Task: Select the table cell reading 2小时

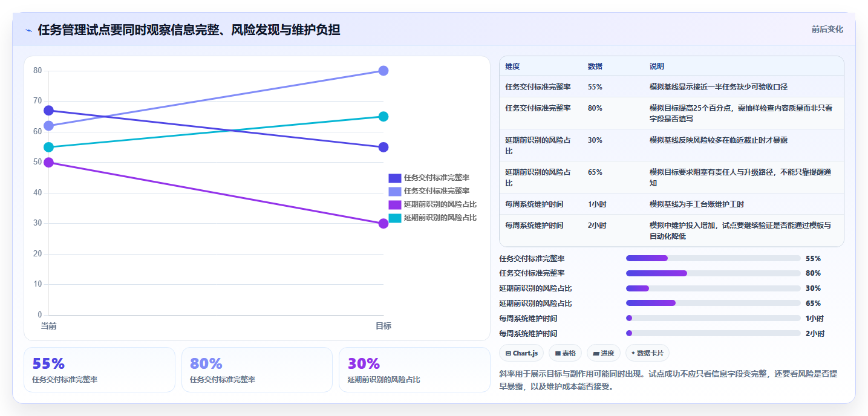Action: (x=598, y=226)
